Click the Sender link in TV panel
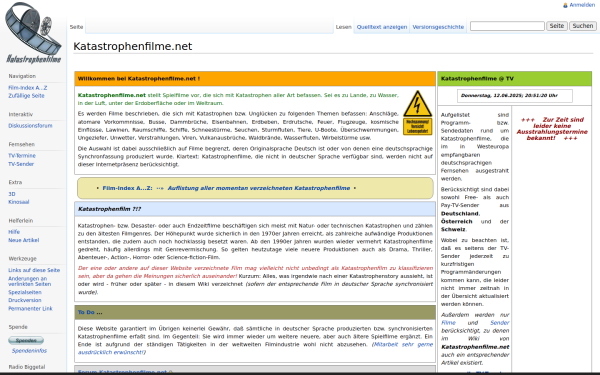 click(499, 323)
